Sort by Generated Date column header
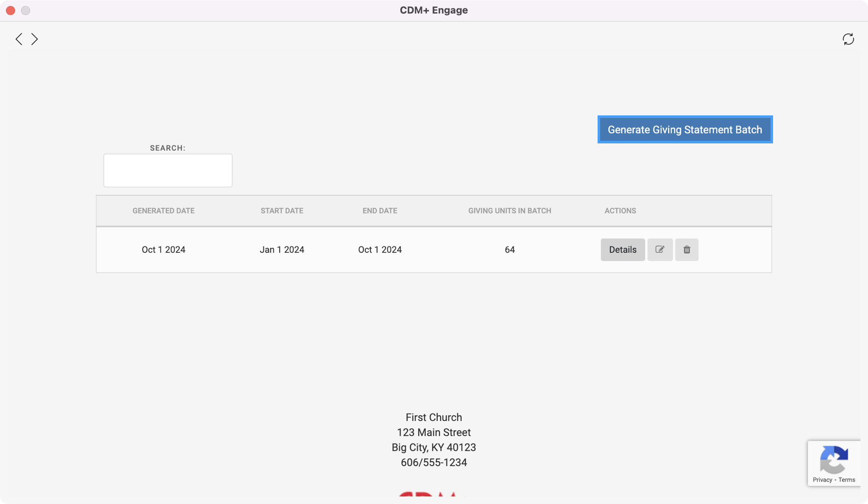 point(163,210)
